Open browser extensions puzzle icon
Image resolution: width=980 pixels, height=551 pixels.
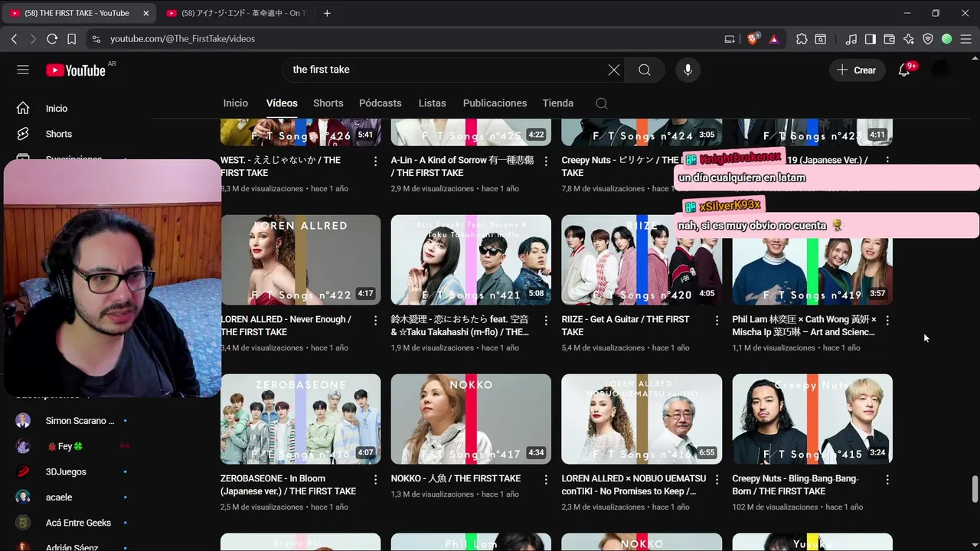pyautogui.click(x=802, y=38)
